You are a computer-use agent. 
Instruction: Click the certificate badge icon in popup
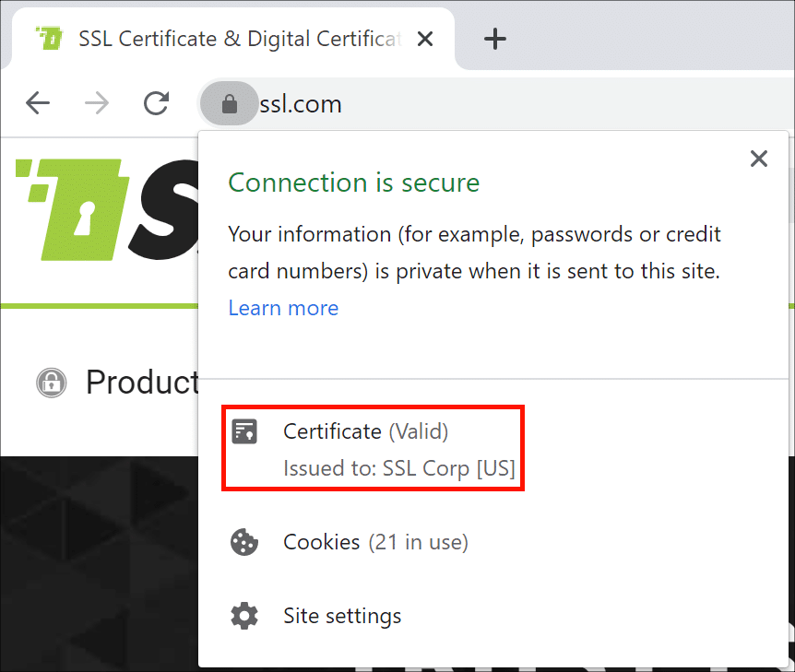click(244, 431)
